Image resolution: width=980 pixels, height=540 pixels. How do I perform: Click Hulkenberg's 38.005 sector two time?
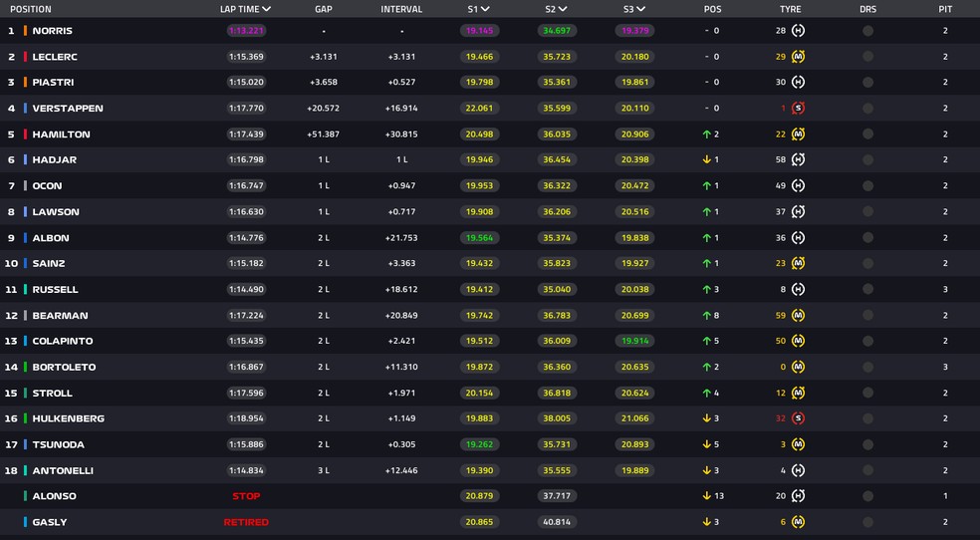(x=557, y=418)
